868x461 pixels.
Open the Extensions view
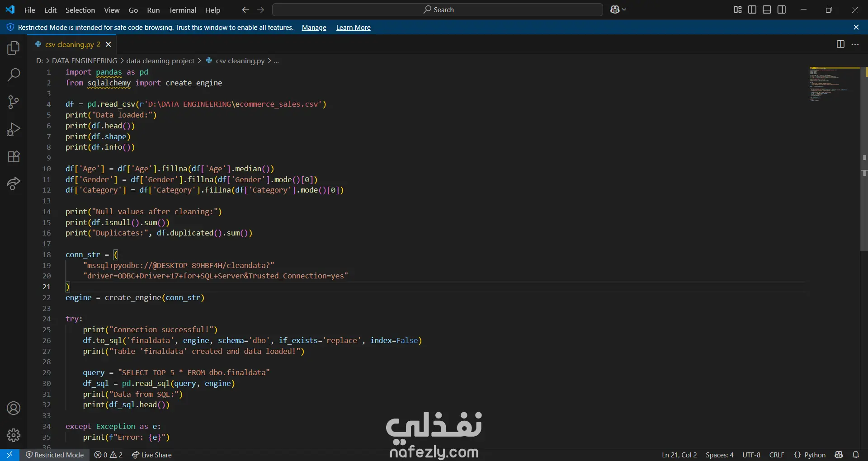14,156
